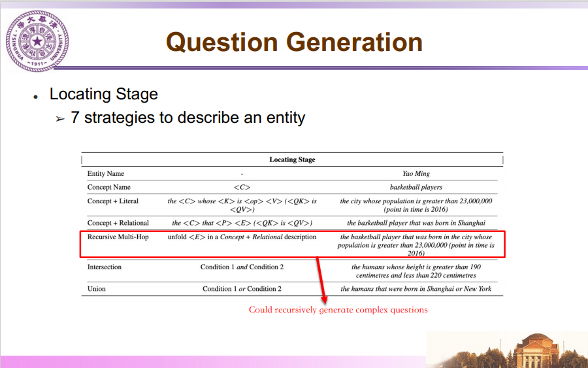The width and height of the screenshot is (588, 368).
Task: Click the born in Shanghai or New York text
Action: coord(416,288)
